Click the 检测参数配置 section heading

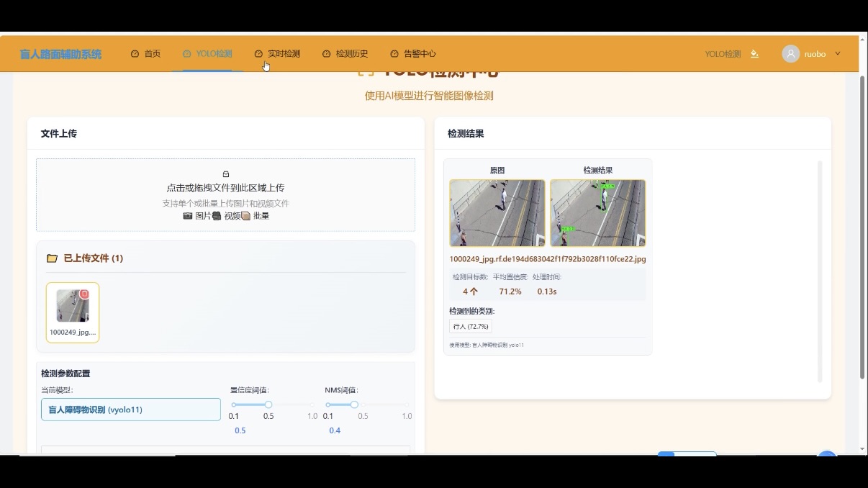point(65,374)
